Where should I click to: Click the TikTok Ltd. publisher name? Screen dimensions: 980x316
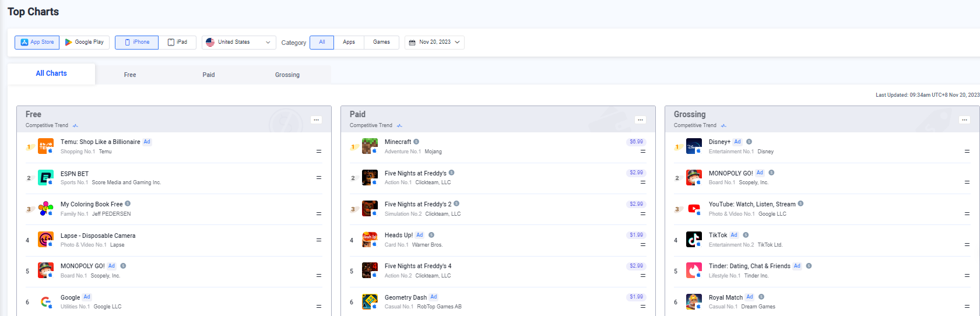tap(770, 245)
